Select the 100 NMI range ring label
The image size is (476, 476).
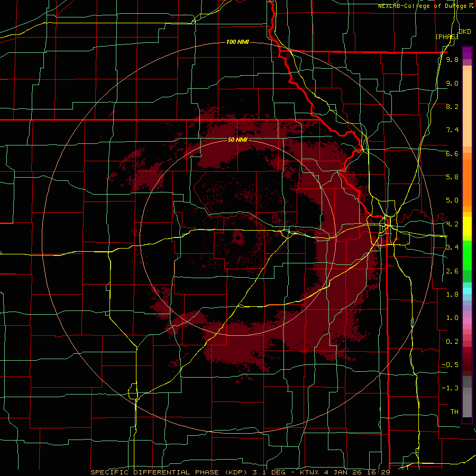click(237, 42)
